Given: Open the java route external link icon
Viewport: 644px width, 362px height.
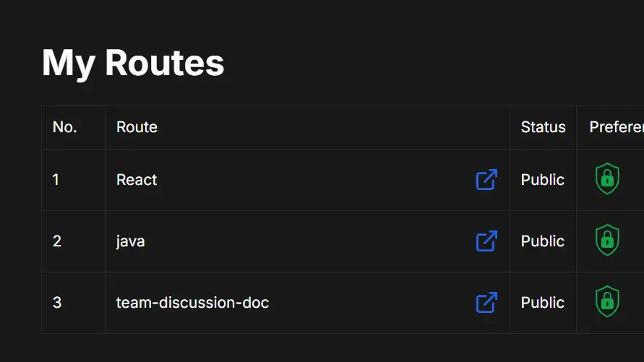Looking at the screenshot, I should pos(486,241).
